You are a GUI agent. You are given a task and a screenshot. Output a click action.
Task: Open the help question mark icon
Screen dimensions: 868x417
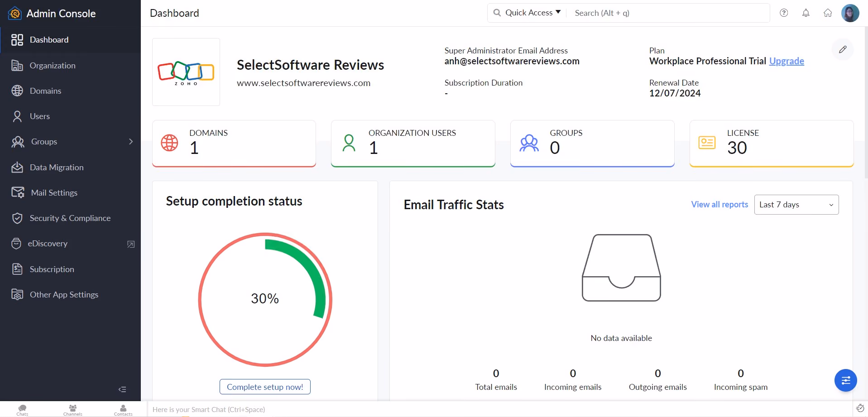coord(784,13)
